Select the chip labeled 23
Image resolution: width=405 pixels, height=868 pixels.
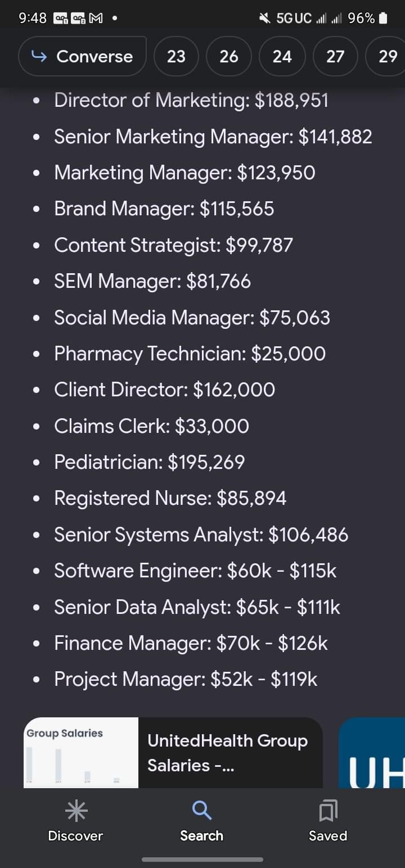176,56
